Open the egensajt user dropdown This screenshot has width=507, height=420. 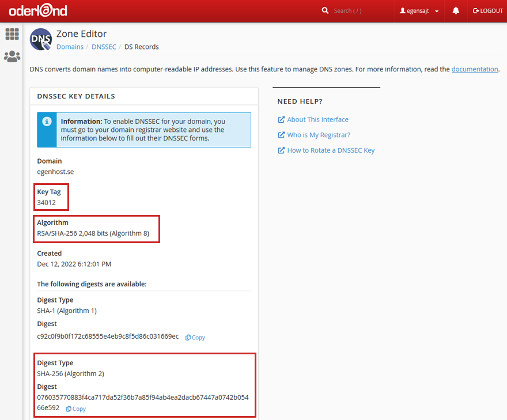[x=419, y=11]
